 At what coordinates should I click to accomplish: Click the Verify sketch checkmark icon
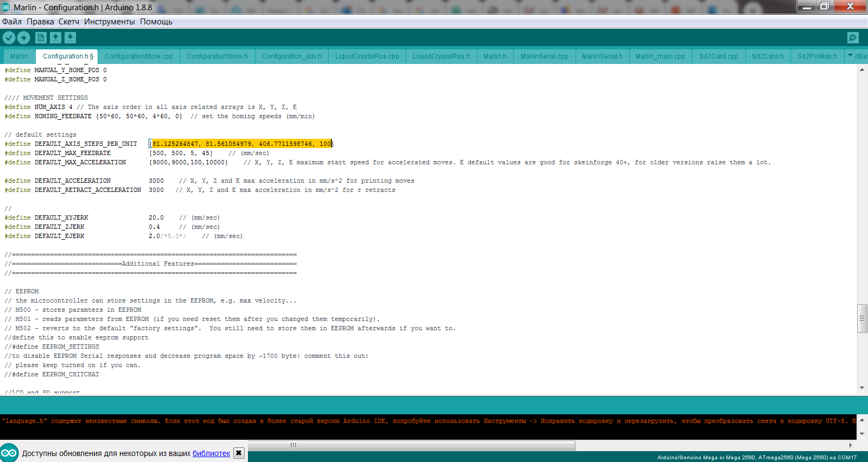point(9,37)
